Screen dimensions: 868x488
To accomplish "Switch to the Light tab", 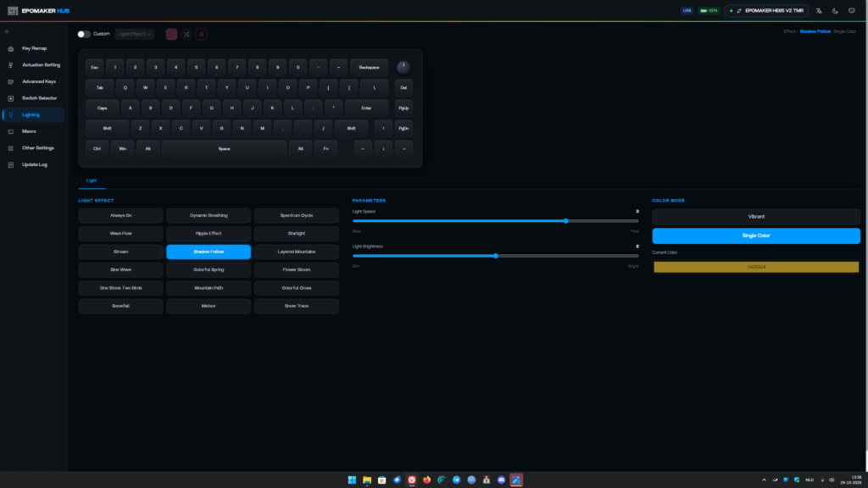I will coord(92,180).
